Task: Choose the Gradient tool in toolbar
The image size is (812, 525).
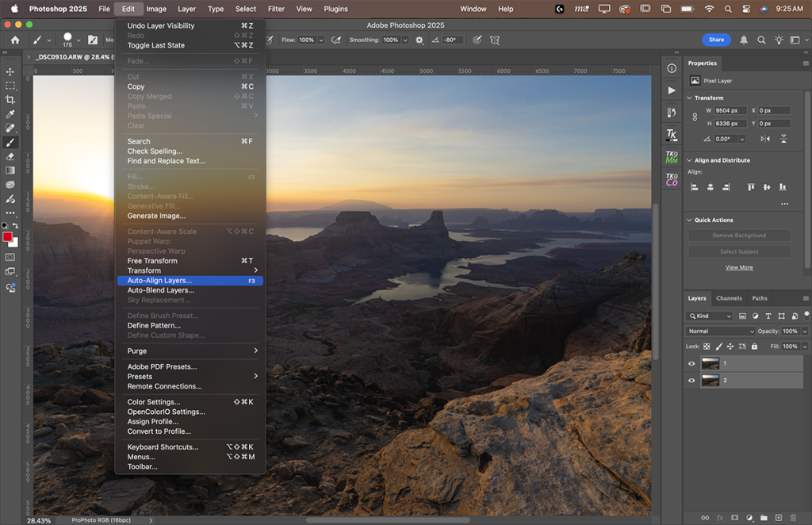Action: tap(10, 171)
